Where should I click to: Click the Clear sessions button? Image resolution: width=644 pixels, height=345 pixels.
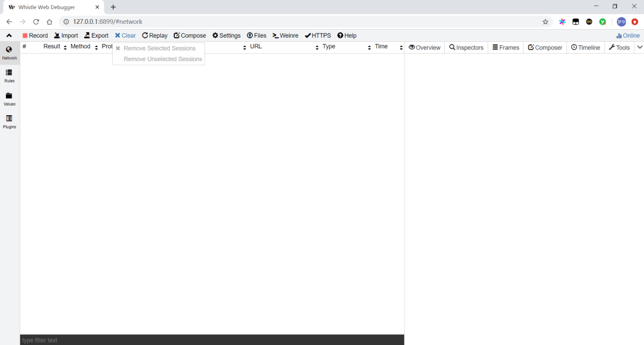125,36
